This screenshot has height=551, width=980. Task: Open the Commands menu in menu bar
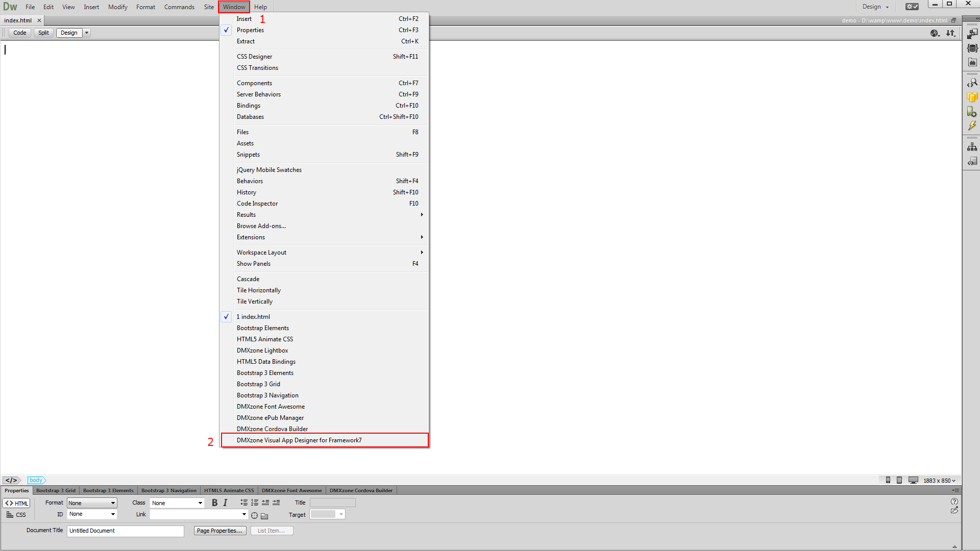[179, 7]
